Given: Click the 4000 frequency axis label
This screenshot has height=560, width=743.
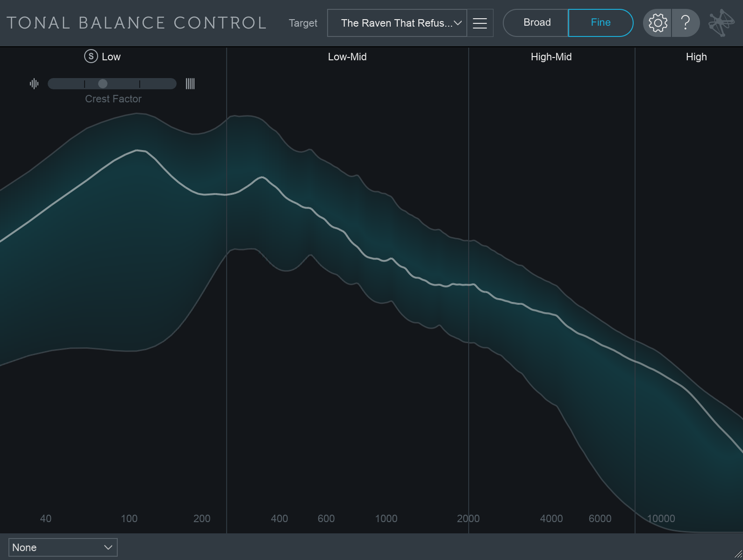Looking at the screenshot, I should coord(551,518).
